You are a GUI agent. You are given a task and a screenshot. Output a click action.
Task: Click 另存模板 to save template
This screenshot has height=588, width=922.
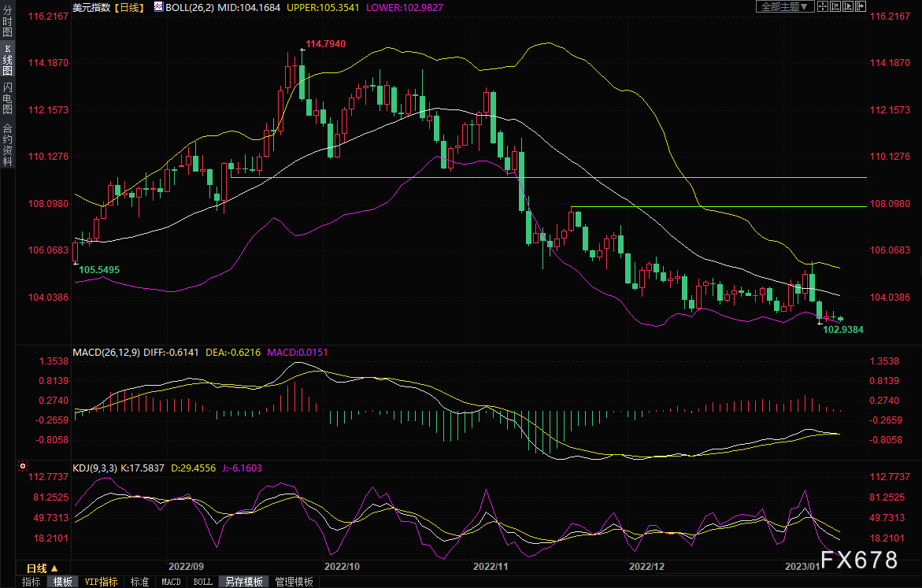(x=243, y=582)
